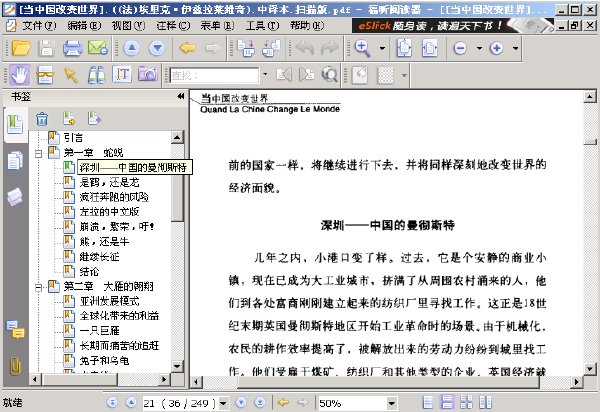
Task: Open the 文件(F) menu
Action: tap(39, 26)
